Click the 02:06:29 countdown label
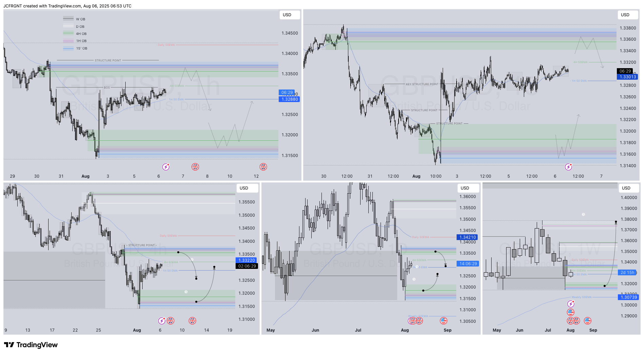This screenshot has height=355, width=644. click(246, 266)
